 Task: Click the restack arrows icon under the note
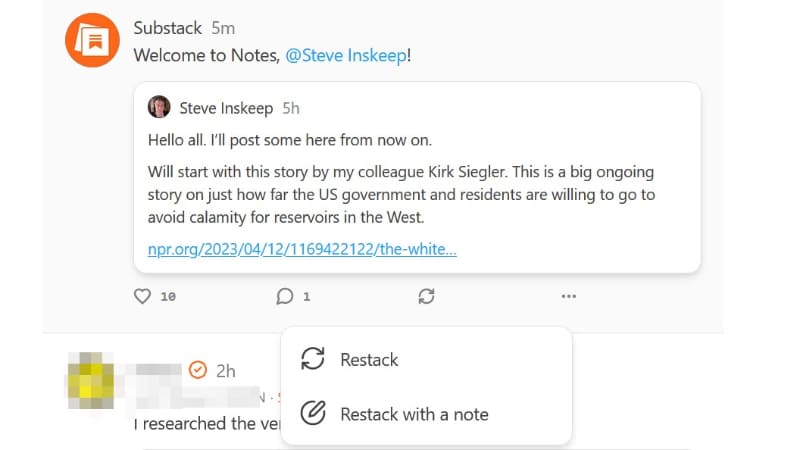click(x=427, y=296)
